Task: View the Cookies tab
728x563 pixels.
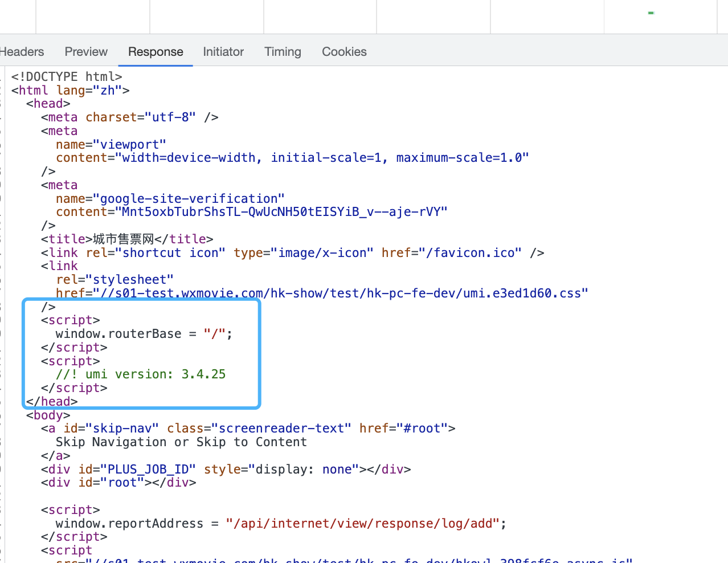Action: pyautogui.click(x=343, y=51)
